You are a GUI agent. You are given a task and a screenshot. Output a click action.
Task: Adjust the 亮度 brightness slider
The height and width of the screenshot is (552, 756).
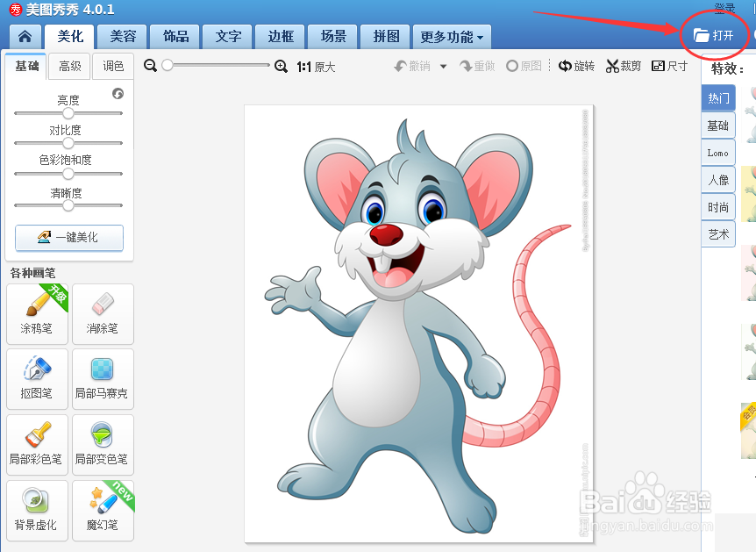(68, 113)
